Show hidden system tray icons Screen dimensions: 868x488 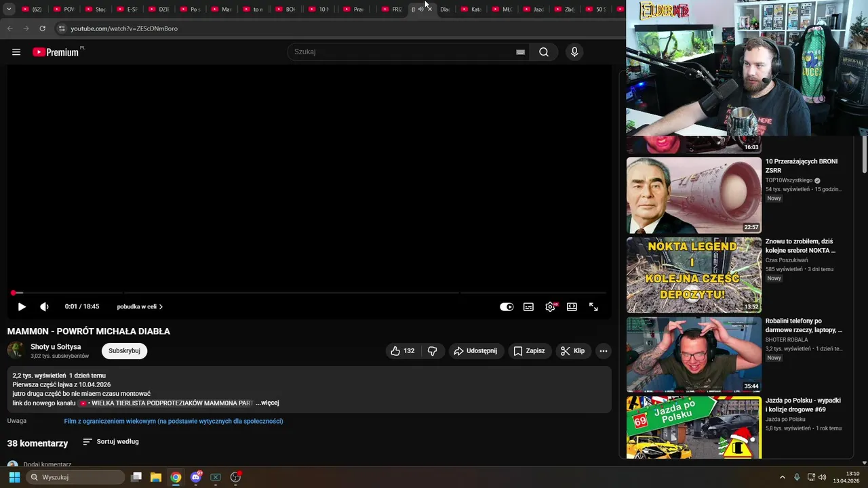click(x=782, y=477)
